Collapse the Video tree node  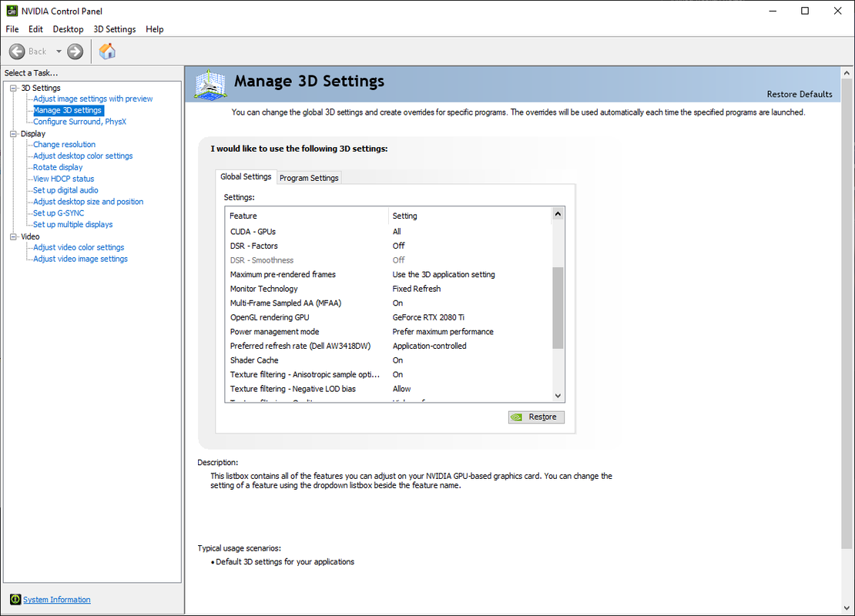[14, 236]
